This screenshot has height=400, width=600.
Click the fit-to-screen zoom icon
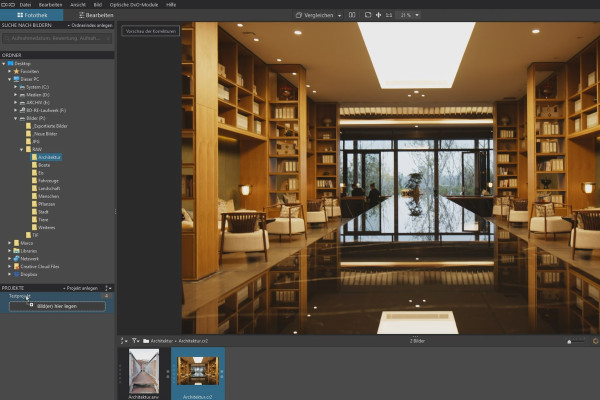[378, 15]
